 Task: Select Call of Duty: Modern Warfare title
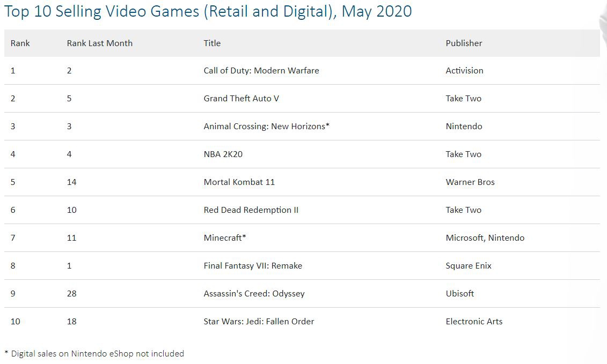click(261, 71)
